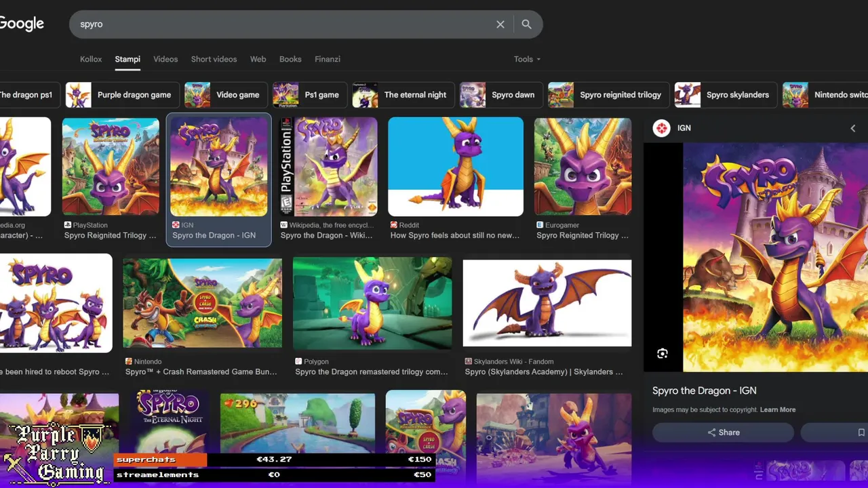
Task: Select the Spyro skylanders chip
Action: (x=726, y=95)
